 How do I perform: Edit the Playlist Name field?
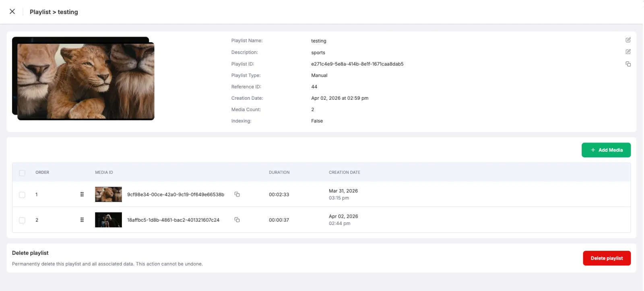628,40
